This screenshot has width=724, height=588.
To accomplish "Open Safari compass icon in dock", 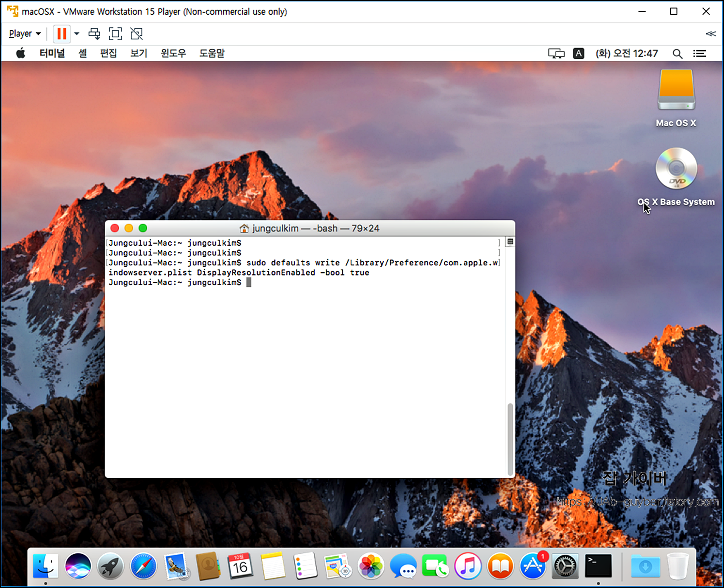I will [143, 566].
